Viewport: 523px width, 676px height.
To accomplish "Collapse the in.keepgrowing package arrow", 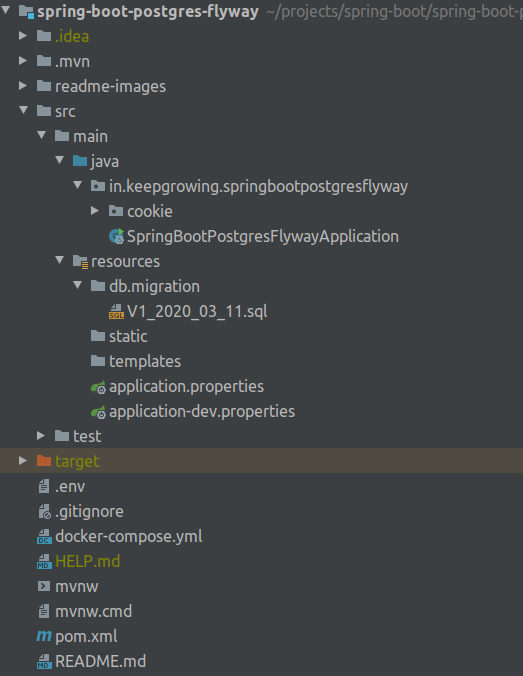I will click(78, 185).
